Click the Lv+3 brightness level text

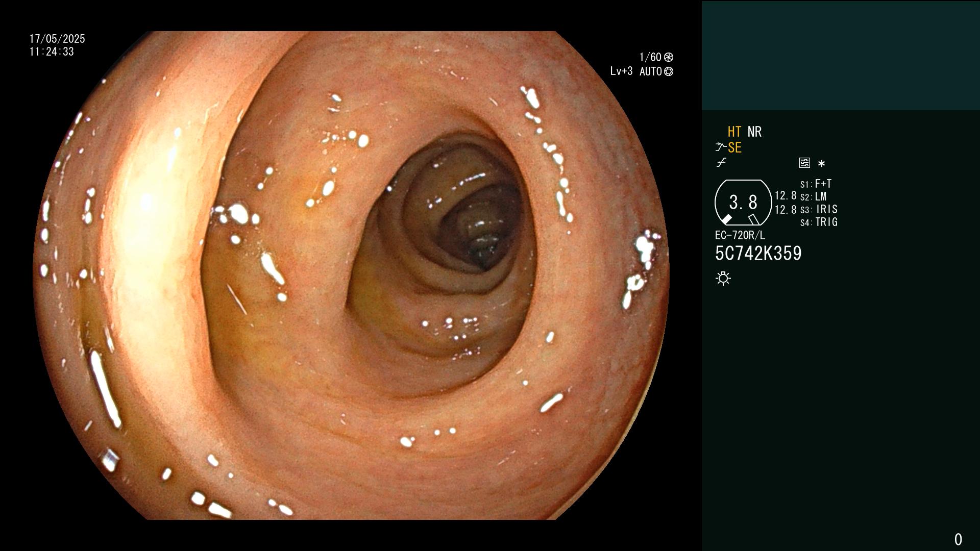pyautogui.click(x=621, y=71)
